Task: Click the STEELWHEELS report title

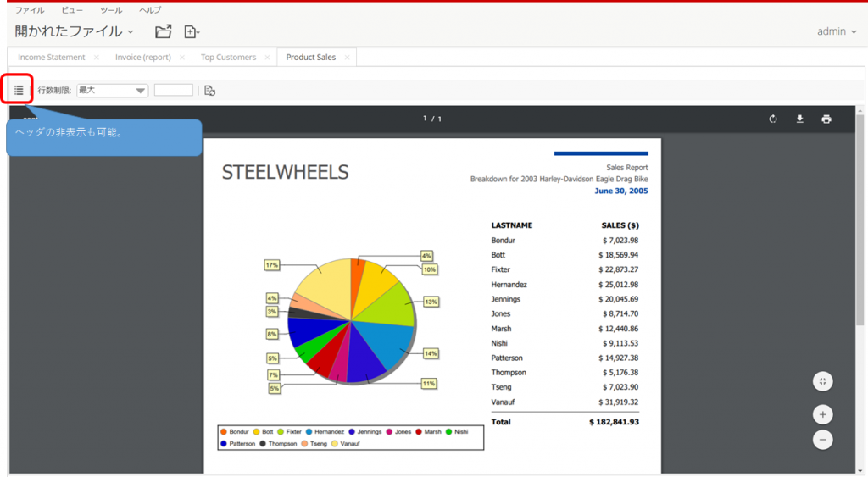Action: (285, 173)
